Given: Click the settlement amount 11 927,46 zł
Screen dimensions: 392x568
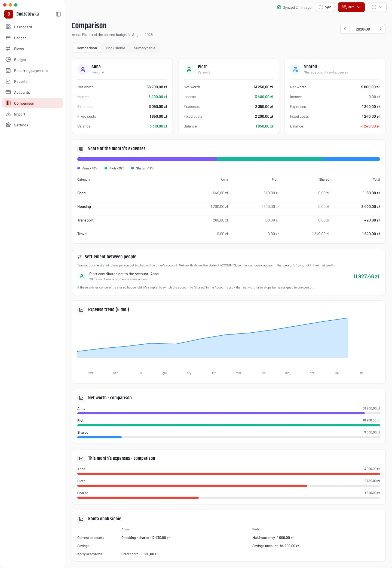Looking at the screenshot, I should click(366, 277).
